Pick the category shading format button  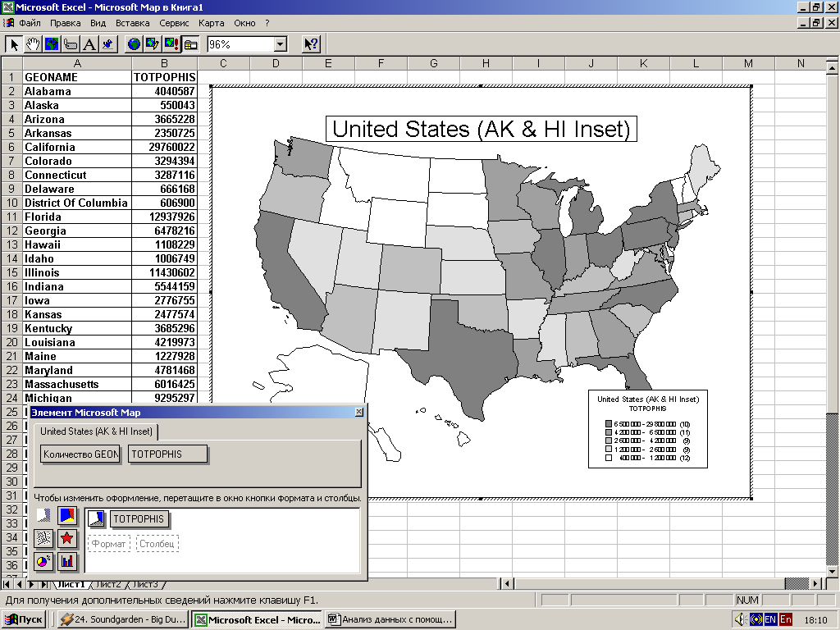[x=67, y=516]
